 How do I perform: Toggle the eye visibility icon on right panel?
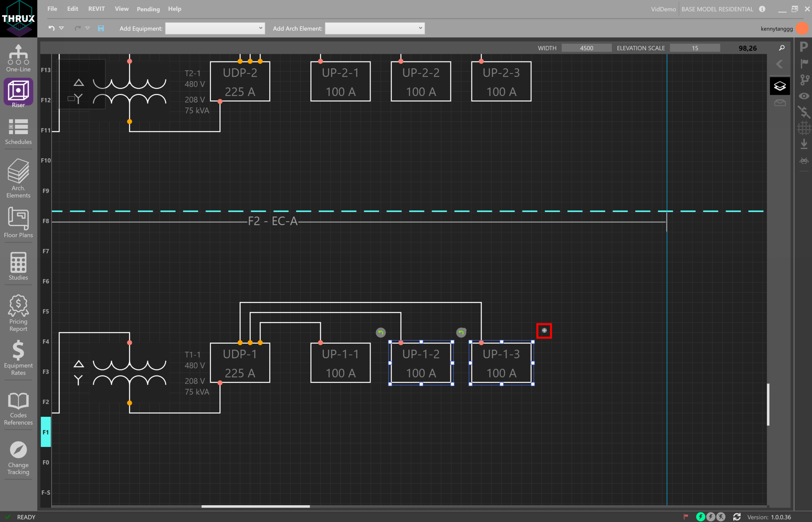(x=804, y=96)
